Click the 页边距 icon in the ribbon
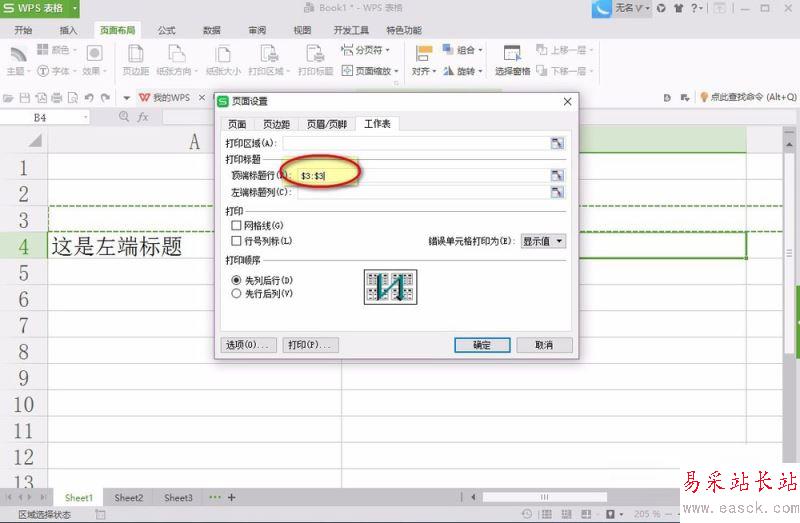 [135, 58]
